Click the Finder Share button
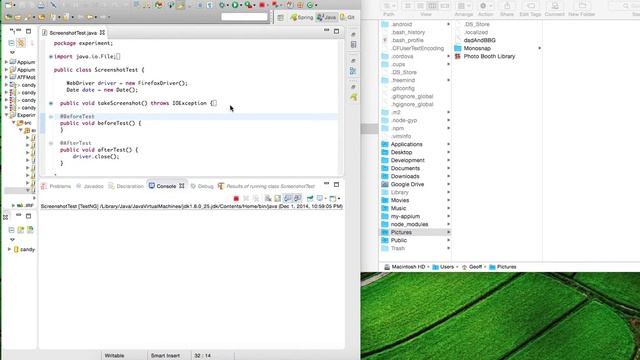640x360 pixels. click(507, 6)
